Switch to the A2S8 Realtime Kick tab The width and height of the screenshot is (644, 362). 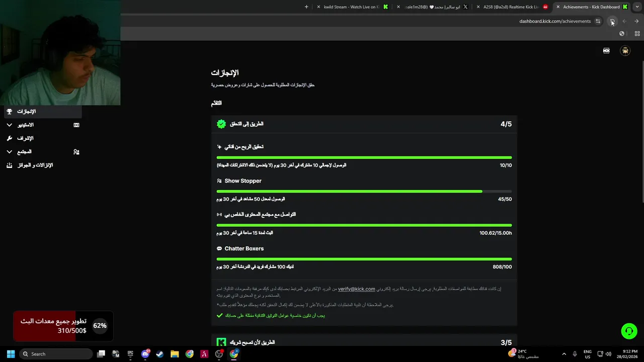[510, 7]
